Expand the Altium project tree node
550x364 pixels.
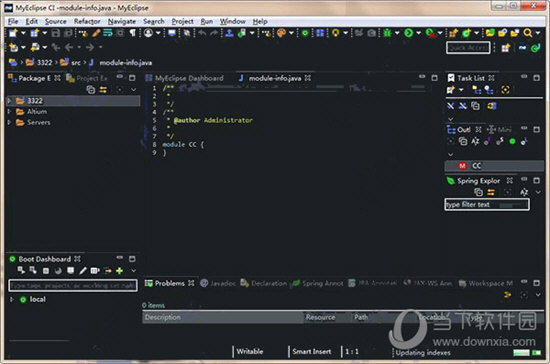coord(9,112)
